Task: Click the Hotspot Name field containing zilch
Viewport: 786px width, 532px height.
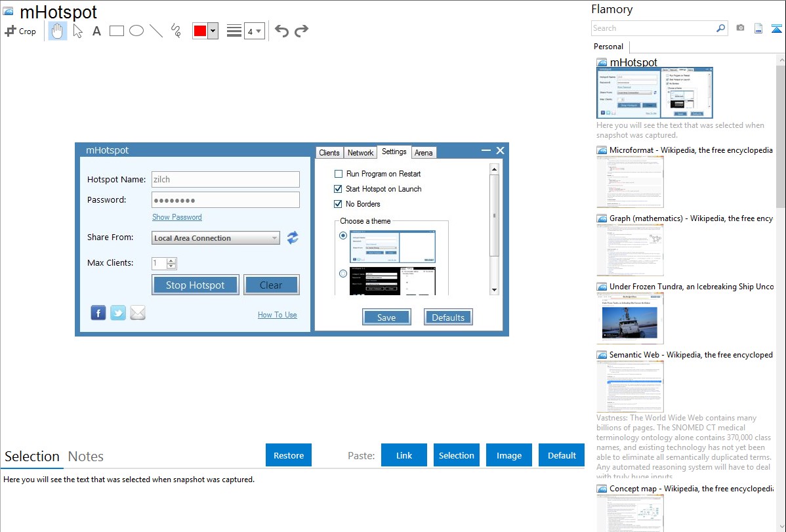Action: tap(226, 180)
